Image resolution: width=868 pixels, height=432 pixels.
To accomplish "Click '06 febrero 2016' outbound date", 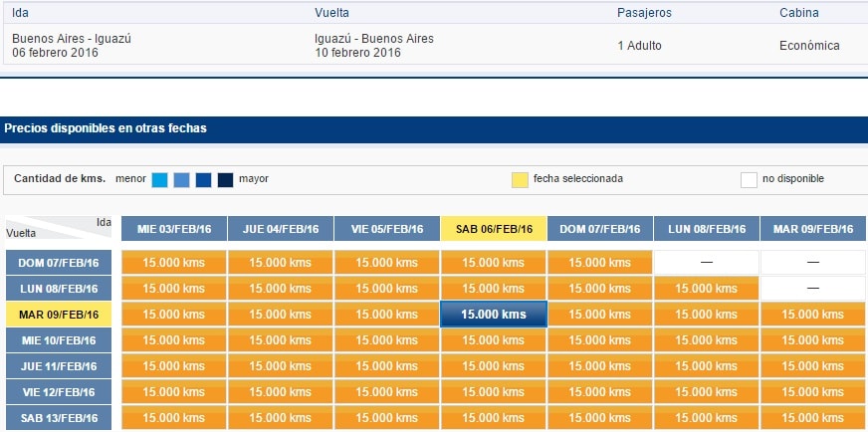I will [56, 53].
